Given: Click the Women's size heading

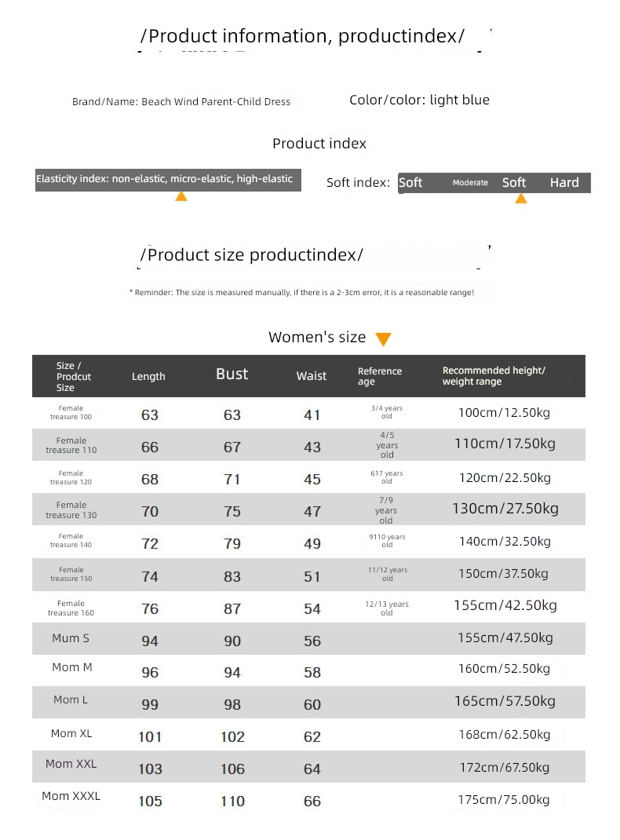Looking at the screenshot, I should 317,338.
